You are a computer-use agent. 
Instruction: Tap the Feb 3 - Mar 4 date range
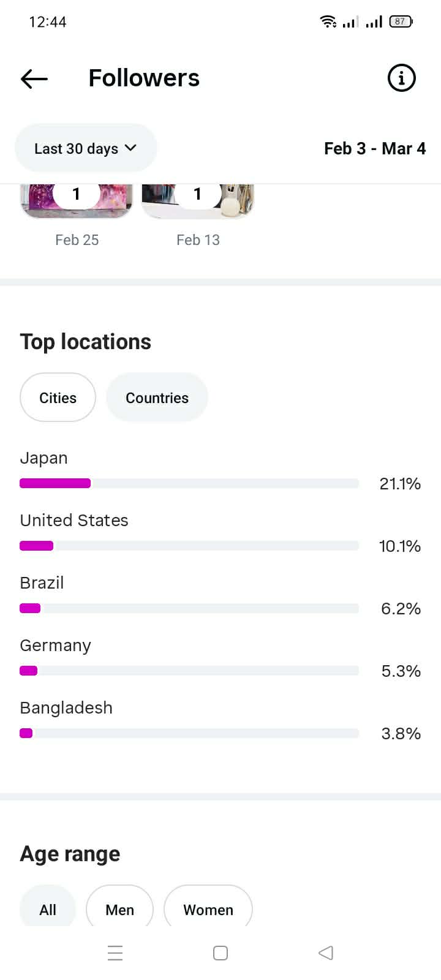pyautogui.click(x=374, y=148)
